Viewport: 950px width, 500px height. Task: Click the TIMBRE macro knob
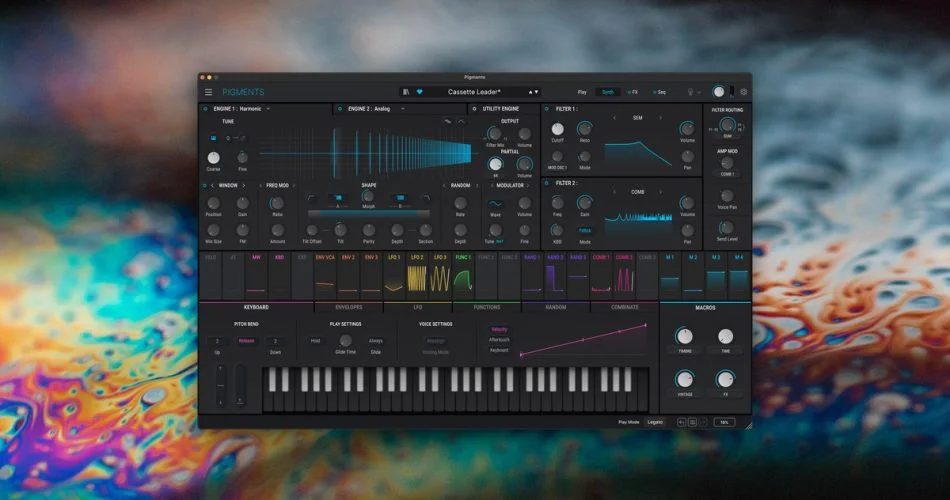tap(684, 336)
